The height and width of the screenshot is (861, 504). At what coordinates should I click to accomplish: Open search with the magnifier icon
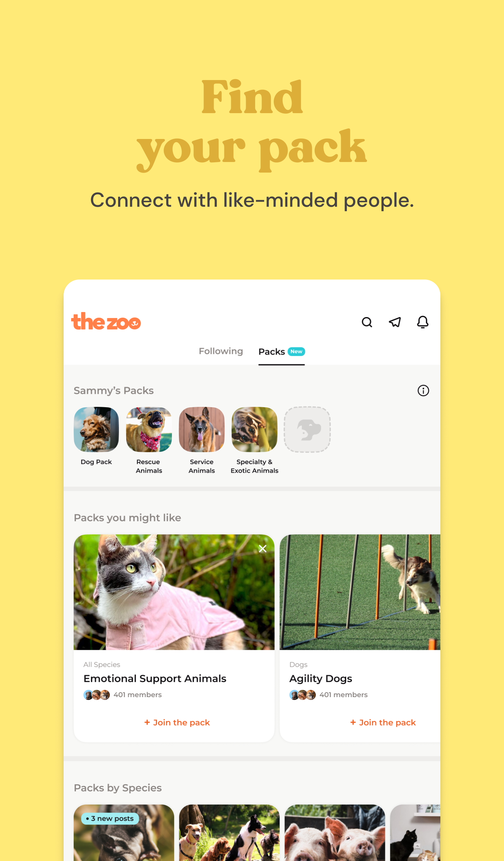[367, 322]
